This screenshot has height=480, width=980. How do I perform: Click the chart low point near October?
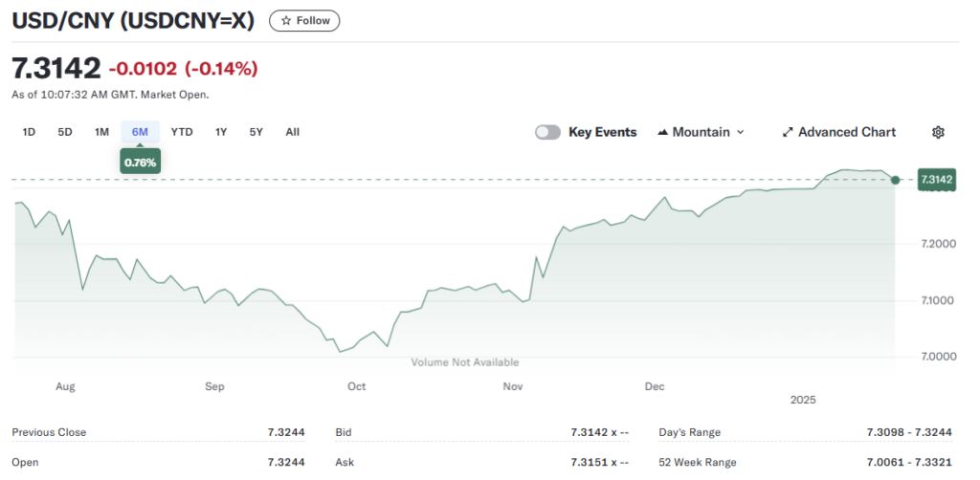340,351
